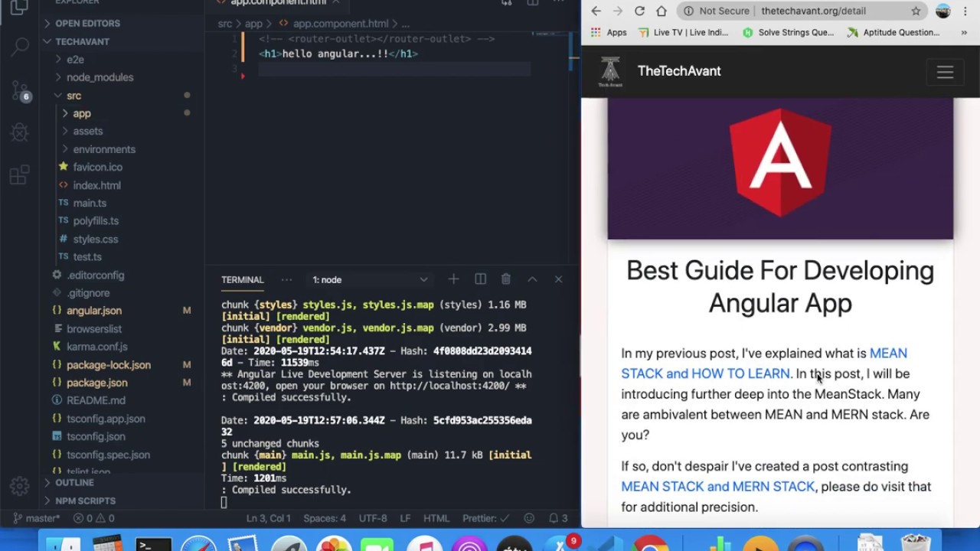Split the terminal panel
The width and height of the screenshot is (980, 551).
tap(480, 279)
